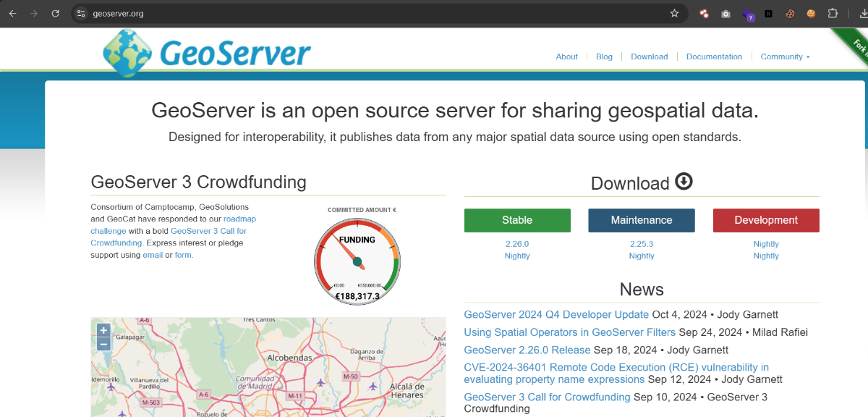The width and height of the screenshot is (868, 417).
Task: Open the Documentation menu item
Action: [x=714, y=56]
